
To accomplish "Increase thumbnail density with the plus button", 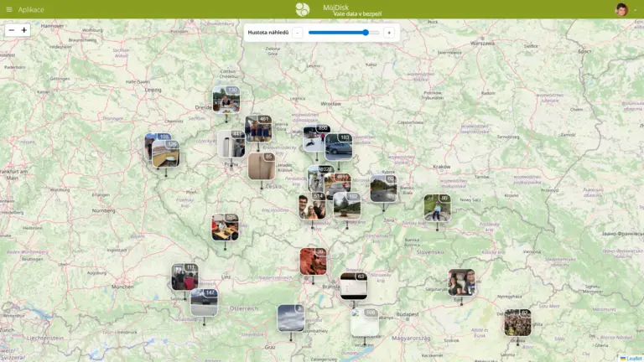I will [x=389, y=33].
